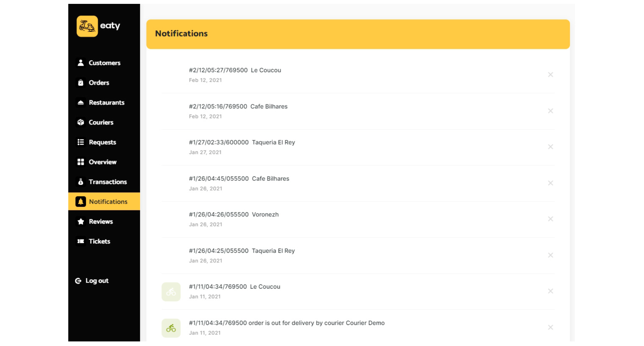Screen dimensions: 644x346
Task: Click the Couriers box icon
Action: pyautogui.click(x=81, y=122)
